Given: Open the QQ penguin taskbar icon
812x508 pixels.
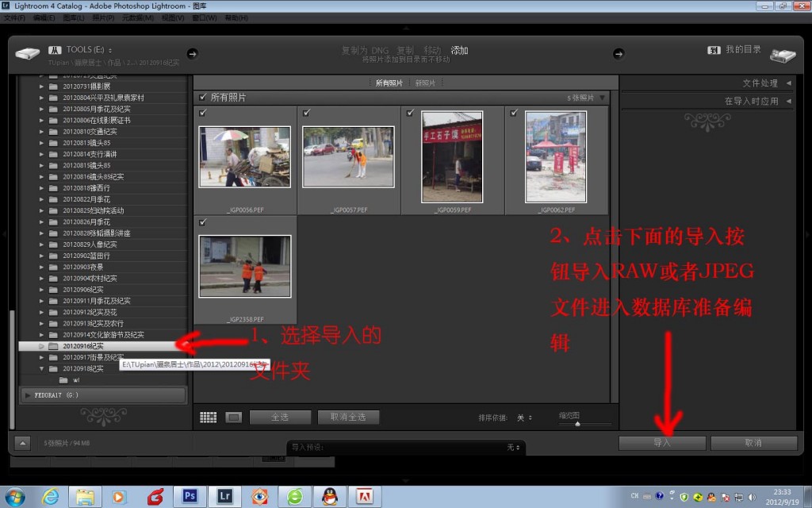Looking at the screenshot, I should 330,496.
